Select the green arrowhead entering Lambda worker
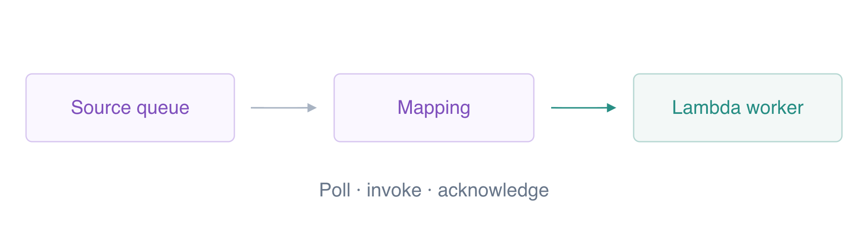 [612, 108]
